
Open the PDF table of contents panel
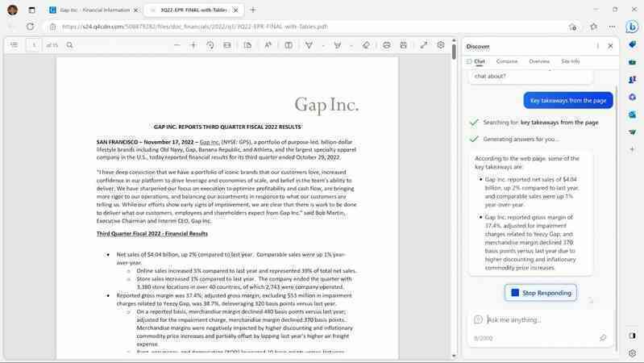point(14,45)
